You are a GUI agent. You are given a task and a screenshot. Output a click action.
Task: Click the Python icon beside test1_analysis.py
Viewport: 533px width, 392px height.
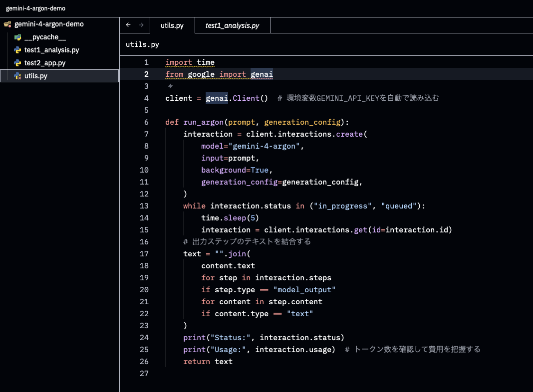click(17, 50)
